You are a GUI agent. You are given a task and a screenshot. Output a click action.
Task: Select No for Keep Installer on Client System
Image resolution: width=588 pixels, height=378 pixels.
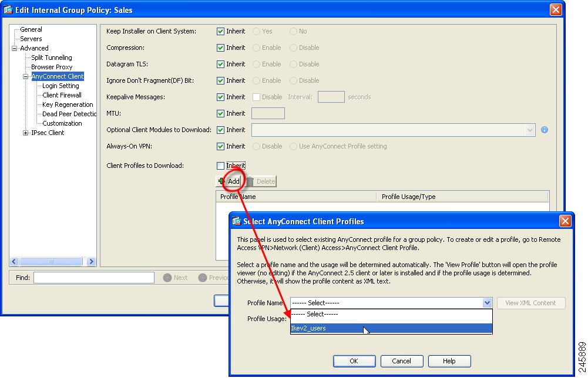coord(293,32)
